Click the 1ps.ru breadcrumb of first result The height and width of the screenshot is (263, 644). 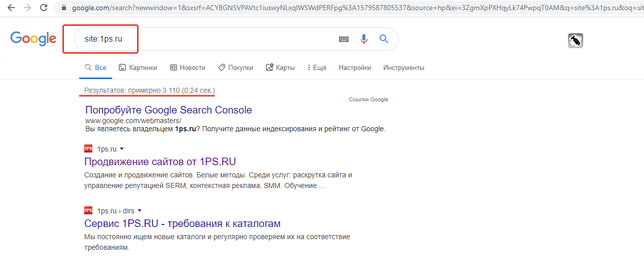click(107, 148)
